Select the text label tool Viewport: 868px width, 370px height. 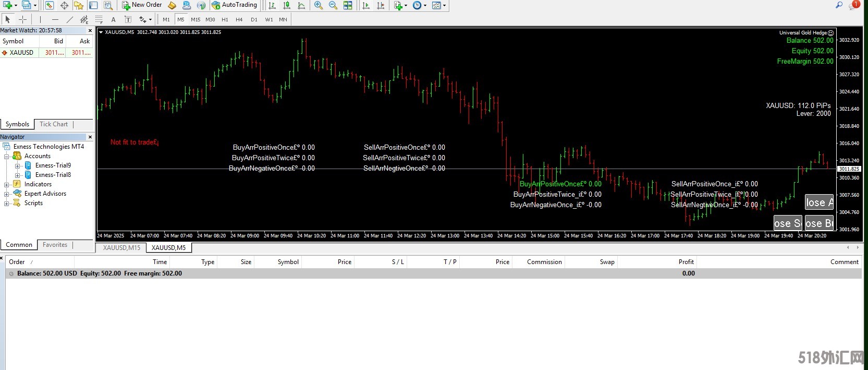[128, 19]
